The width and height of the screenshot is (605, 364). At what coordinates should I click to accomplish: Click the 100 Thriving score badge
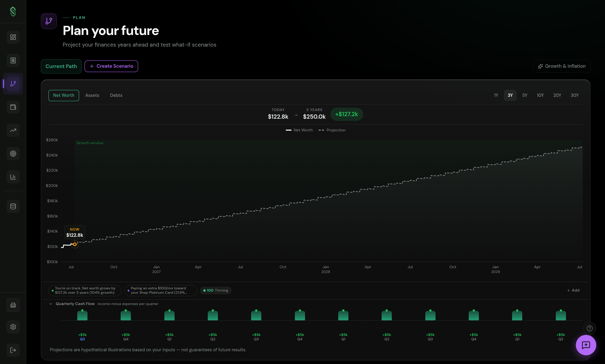click(x=216, y=290)
